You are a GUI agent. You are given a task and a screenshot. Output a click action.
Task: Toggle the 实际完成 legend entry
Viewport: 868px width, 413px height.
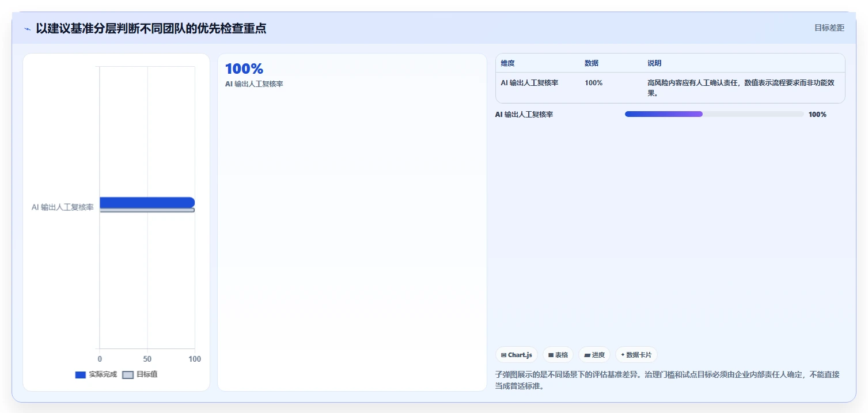tap(96, 374)
